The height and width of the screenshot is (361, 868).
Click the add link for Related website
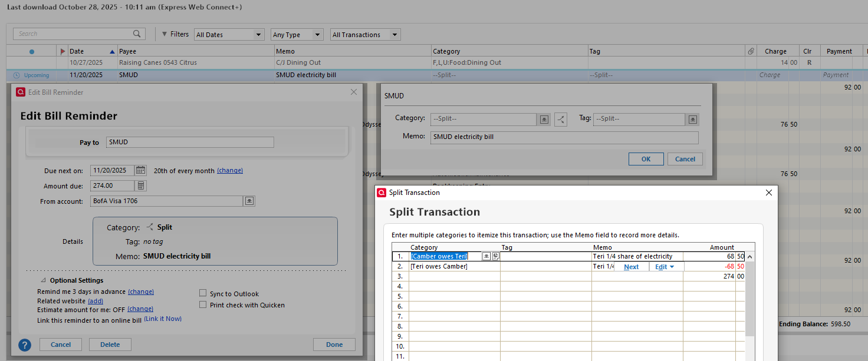96,301
